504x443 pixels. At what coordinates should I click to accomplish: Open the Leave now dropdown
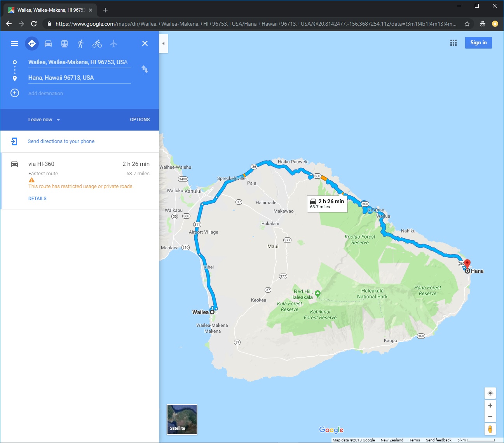[44, 120]
